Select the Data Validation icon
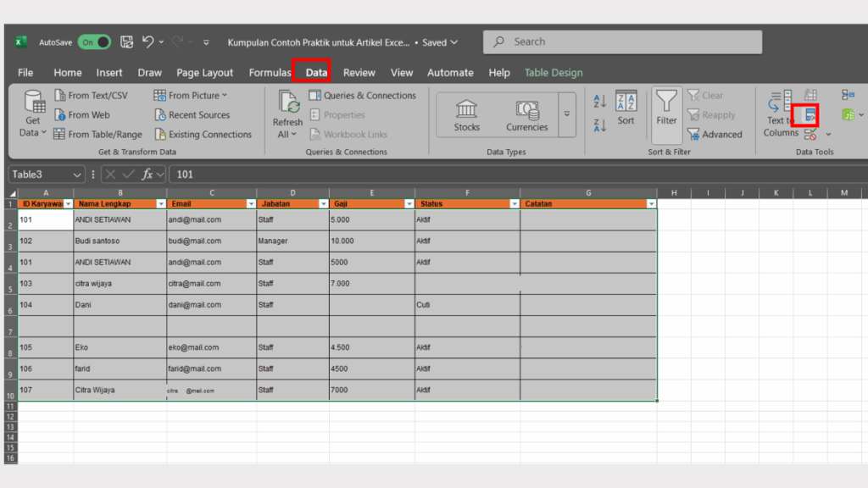 tap(809, 134)
